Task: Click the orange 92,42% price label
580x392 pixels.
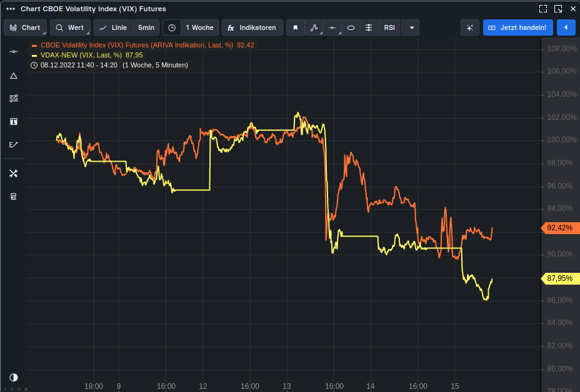Action: [559, 228]
